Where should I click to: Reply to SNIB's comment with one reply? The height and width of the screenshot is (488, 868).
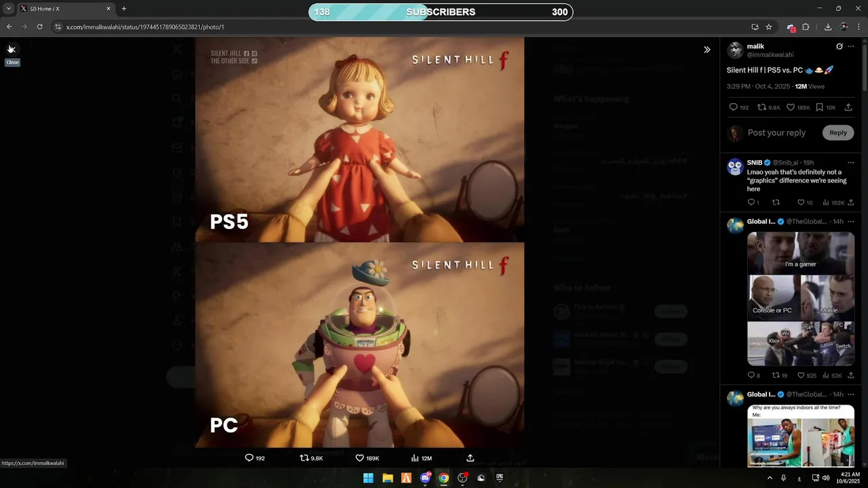pyautogui.click(x=753, y=203)
